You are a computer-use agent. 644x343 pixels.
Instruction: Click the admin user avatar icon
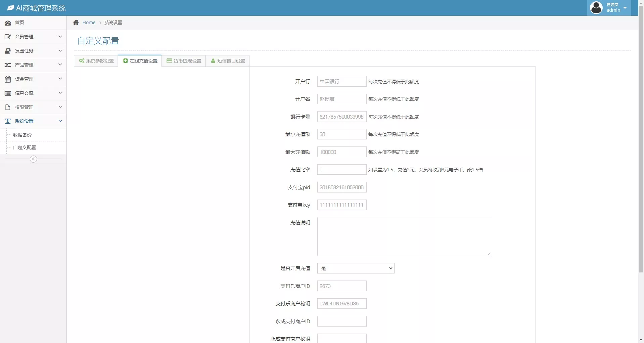596,8
